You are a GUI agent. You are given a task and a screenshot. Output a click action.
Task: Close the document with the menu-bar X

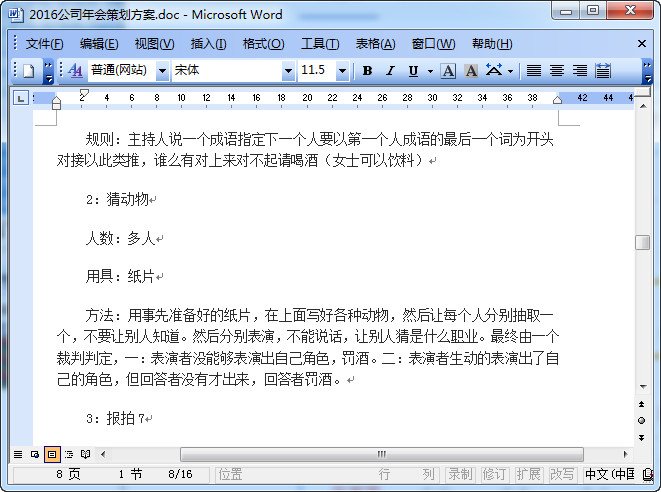coord(642,43)
